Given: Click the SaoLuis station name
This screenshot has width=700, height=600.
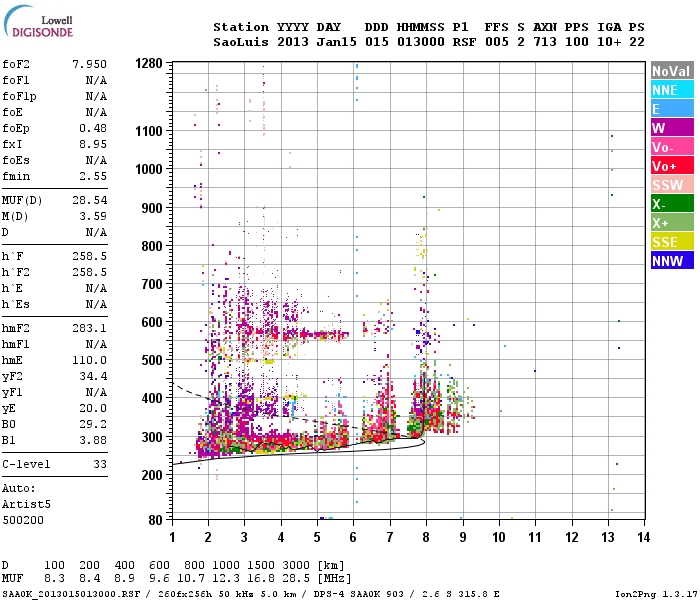Looking at the screenshot, I should coord(241,42).
